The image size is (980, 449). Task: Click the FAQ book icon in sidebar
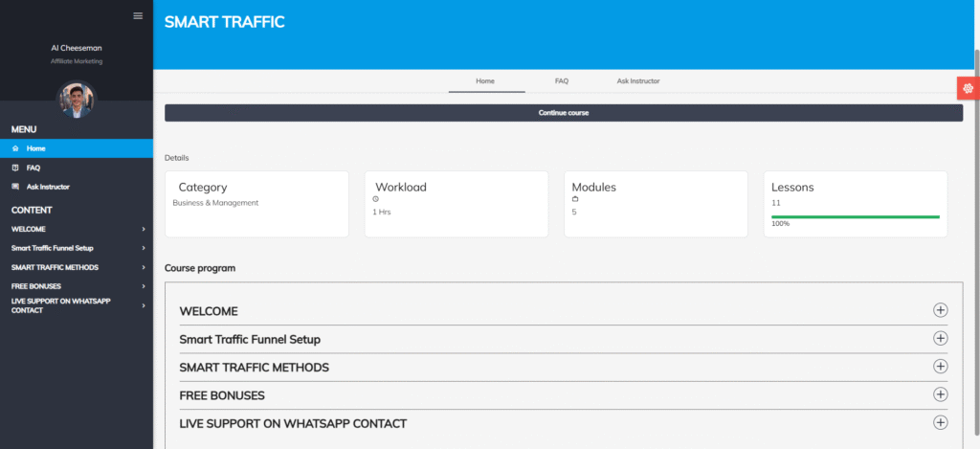(x=15, y=168)
